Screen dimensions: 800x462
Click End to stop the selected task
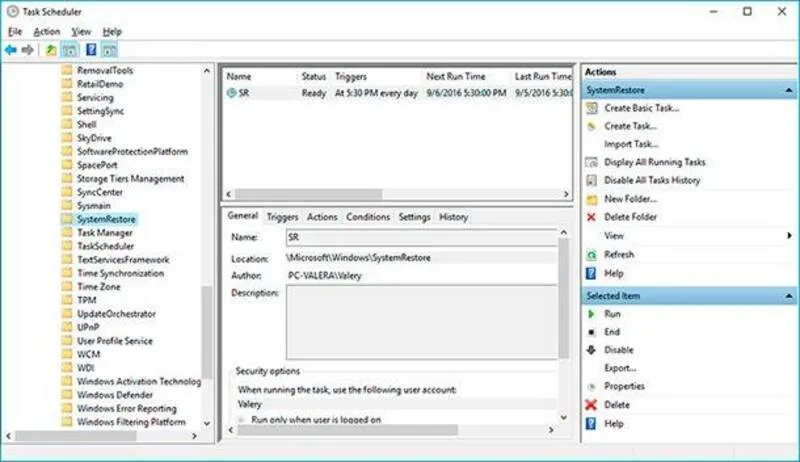click(612, 332)
